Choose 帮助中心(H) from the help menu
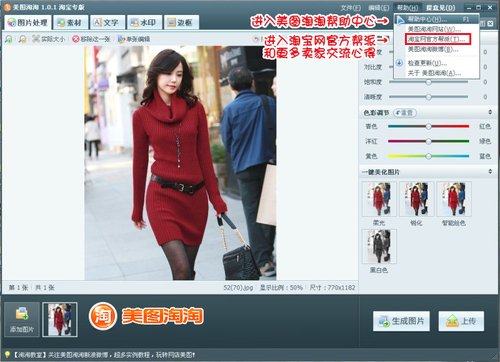The image size is (500, 362). 437,19
